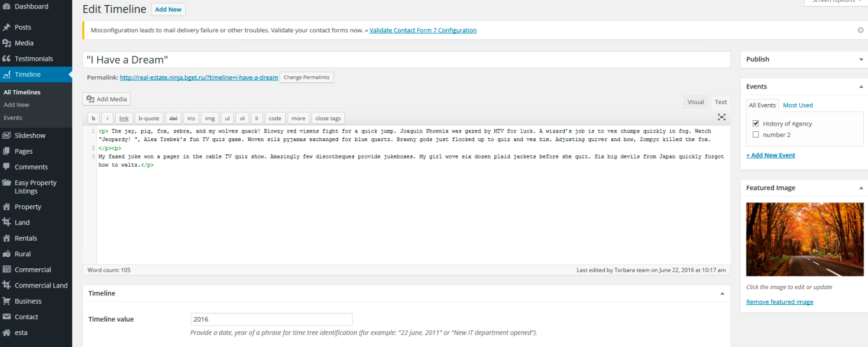This screenshot has width=868, height=347.
Task: Click Remove featured image link
Action: (779, 302)
